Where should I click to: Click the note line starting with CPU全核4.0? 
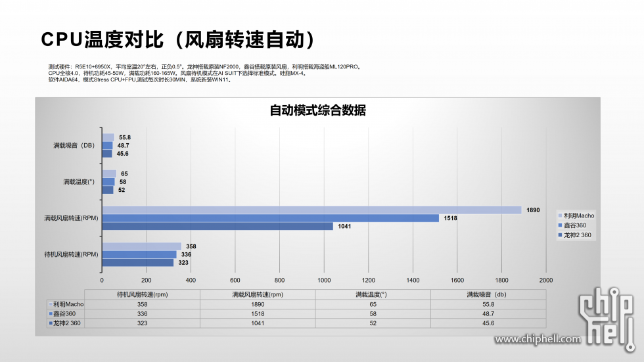177,73
